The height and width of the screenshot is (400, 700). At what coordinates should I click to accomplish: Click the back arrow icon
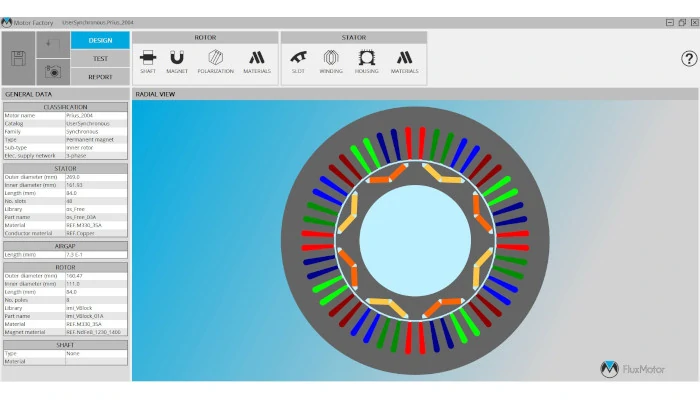tap(53, 44)
